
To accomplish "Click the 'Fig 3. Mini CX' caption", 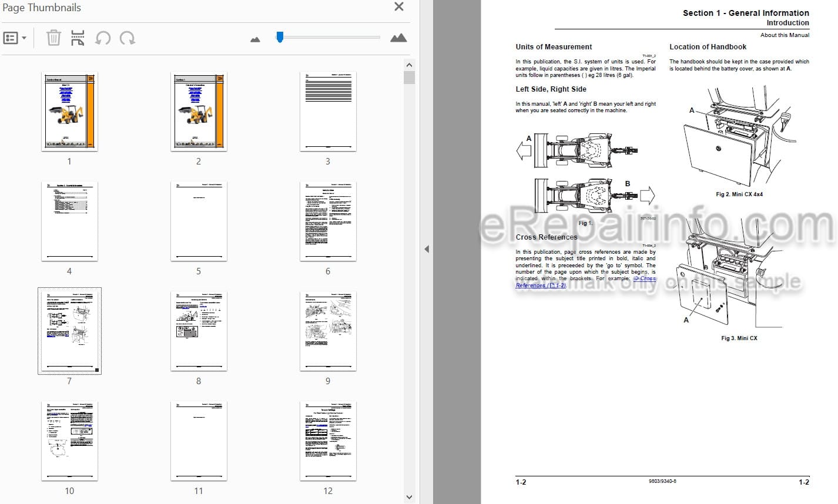I will pos(739,338).
